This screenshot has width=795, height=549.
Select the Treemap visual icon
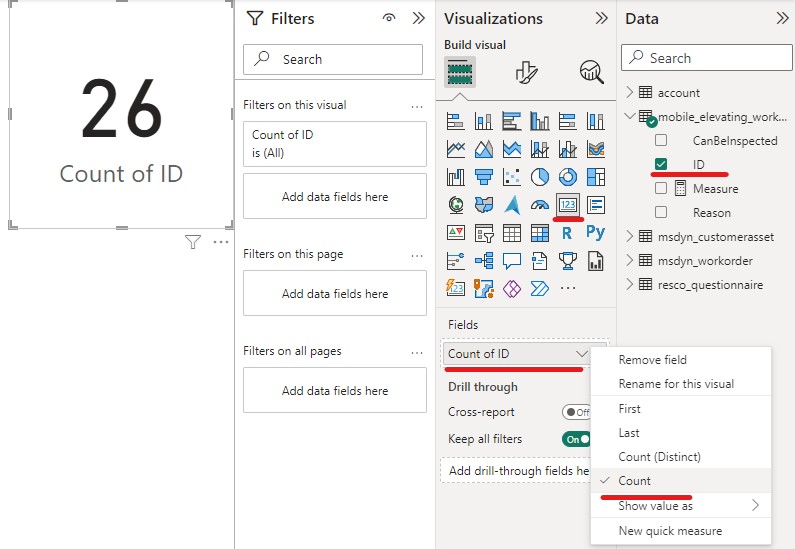596,177
